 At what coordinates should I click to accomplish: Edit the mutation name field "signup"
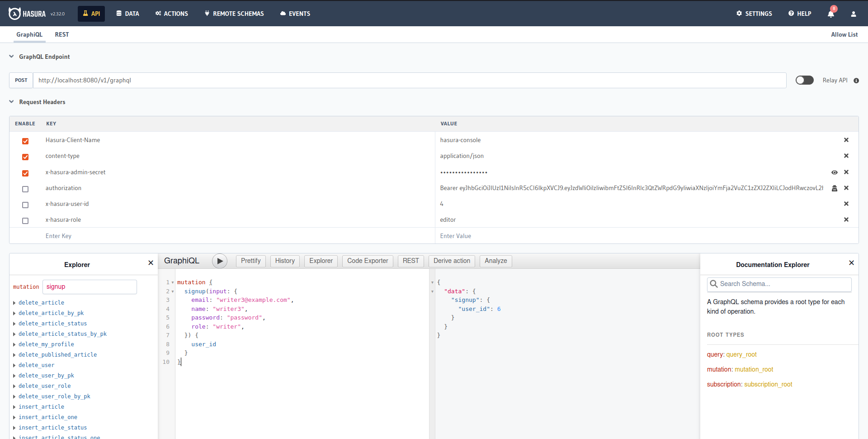tap(90, 287)
